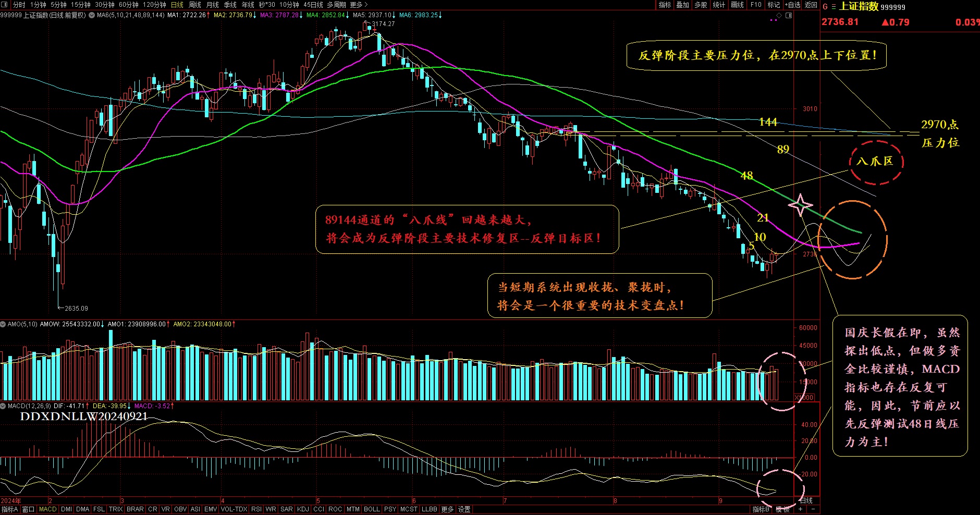Open the 画线 drawing tools
The width and height of the screenshot is (980, 515).
click(738, 5)
